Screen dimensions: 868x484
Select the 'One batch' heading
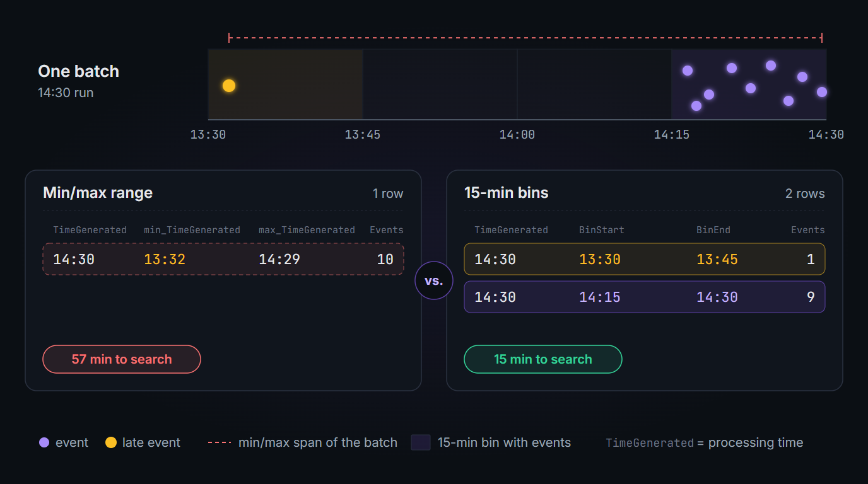click(x=79, y=71)
